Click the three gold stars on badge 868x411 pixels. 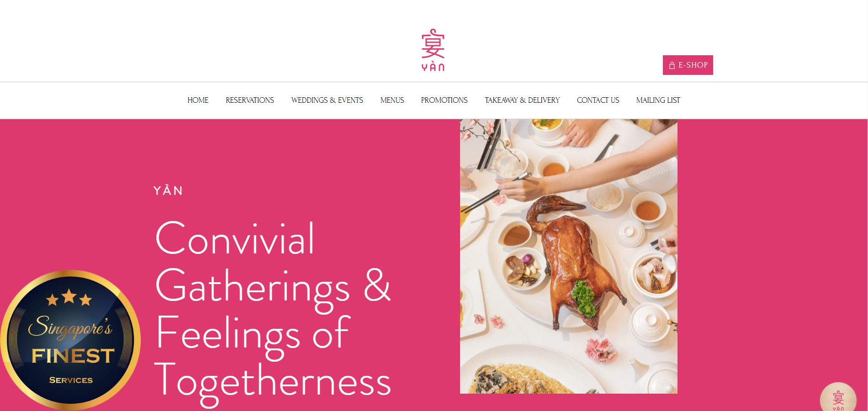click(69, 298)
